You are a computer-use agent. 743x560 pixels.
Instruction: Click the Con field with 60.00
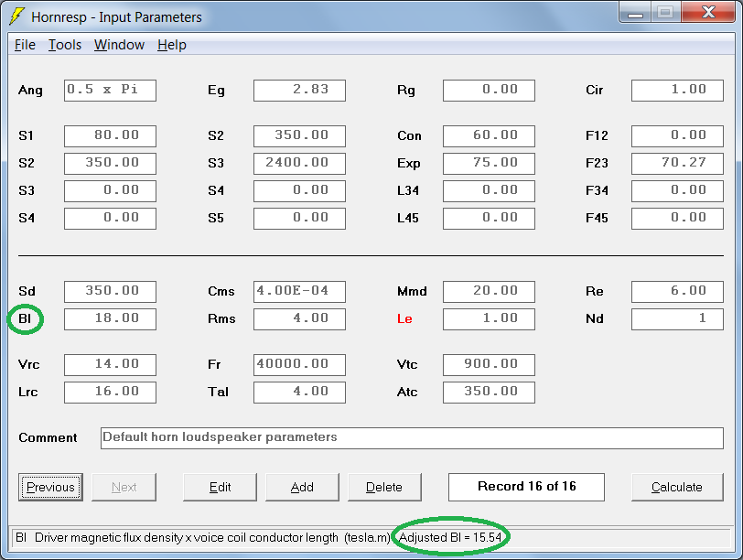click(x=489, y=136)
